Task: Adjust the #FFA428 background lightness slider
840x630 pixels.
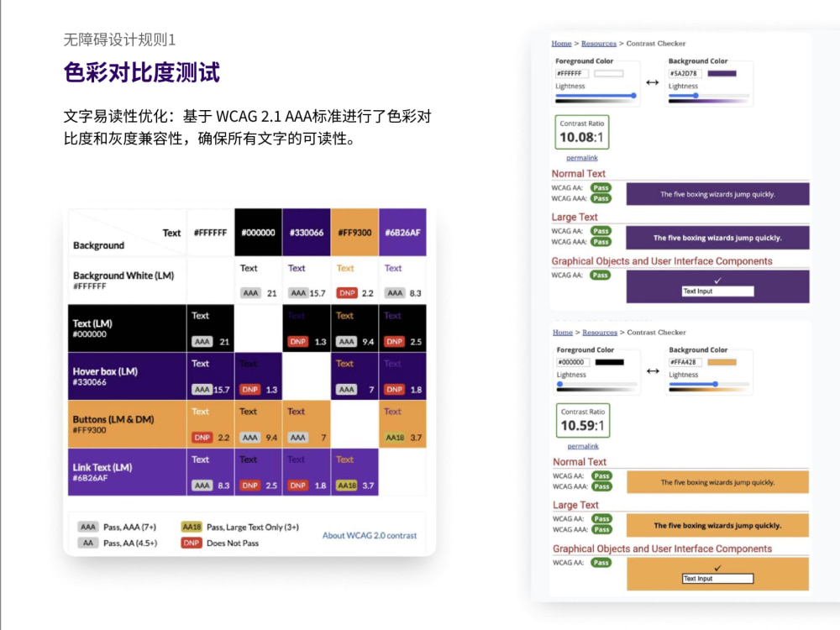Action: (709, 384)
